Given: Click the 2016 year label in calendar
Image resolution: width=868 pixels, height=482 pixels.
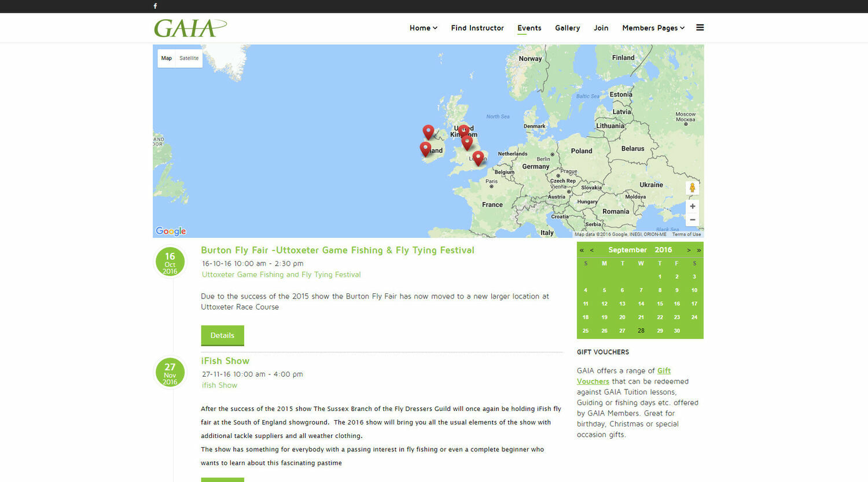Looking at the screenshot, I should click(663, 250).
